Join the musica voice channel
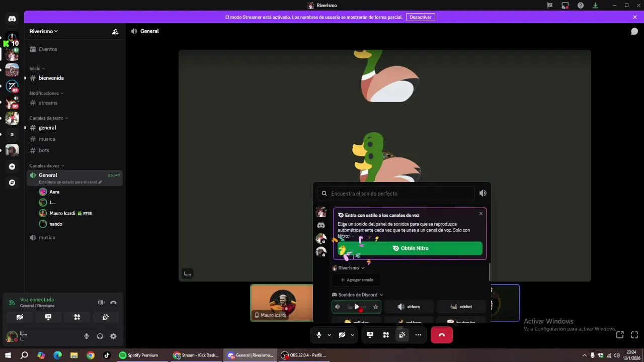This screenshot has height=362, width=644. (74, 237)
